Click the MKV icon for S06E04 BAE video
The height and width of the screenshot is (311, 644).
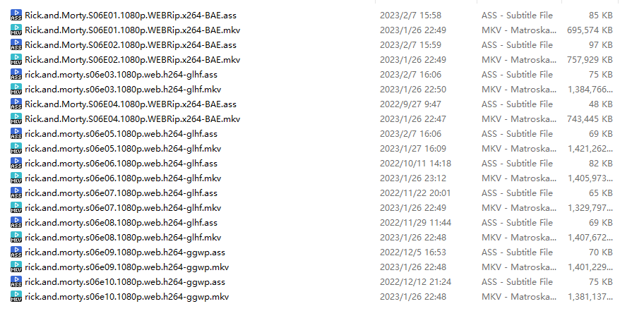pyautogui.click(x=16, y=119)
